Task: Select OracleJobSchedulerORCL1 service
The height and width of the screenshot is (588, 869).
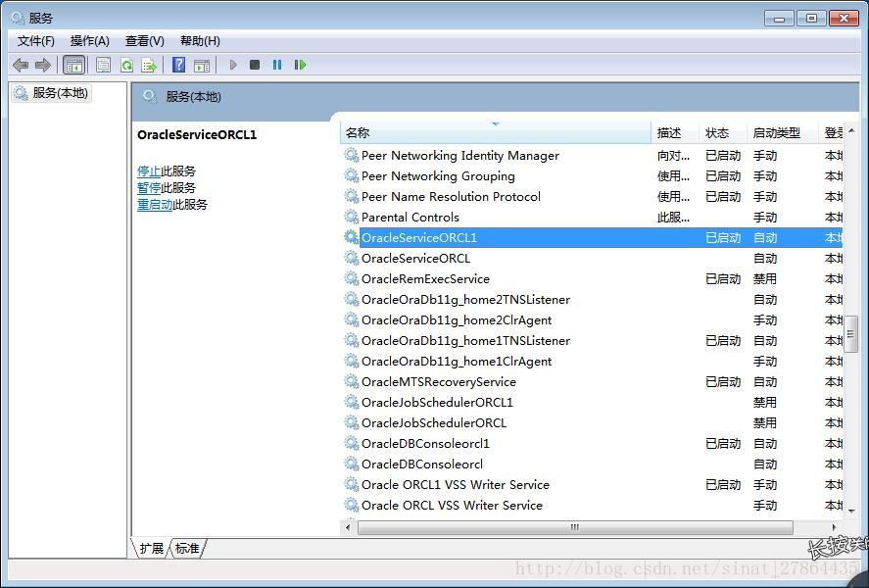Action: click(592, 403)
